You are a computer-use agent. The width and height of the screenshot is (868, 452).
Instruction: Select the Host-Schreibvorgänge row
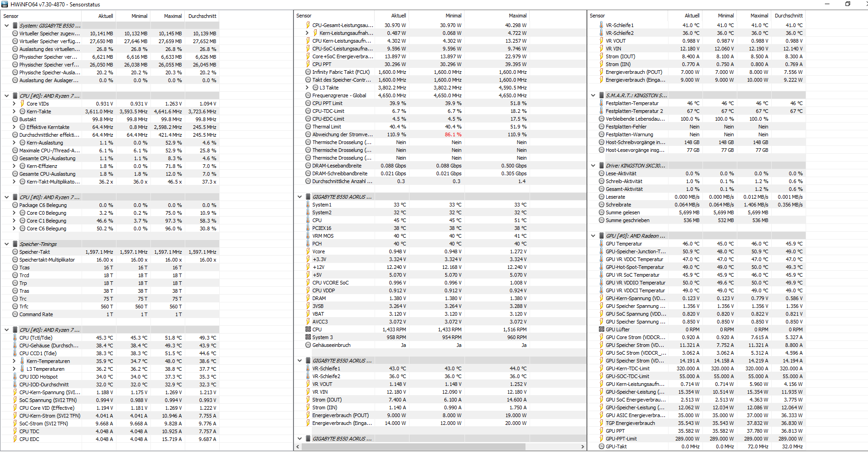pyautogui.click(x=697, y=142)
